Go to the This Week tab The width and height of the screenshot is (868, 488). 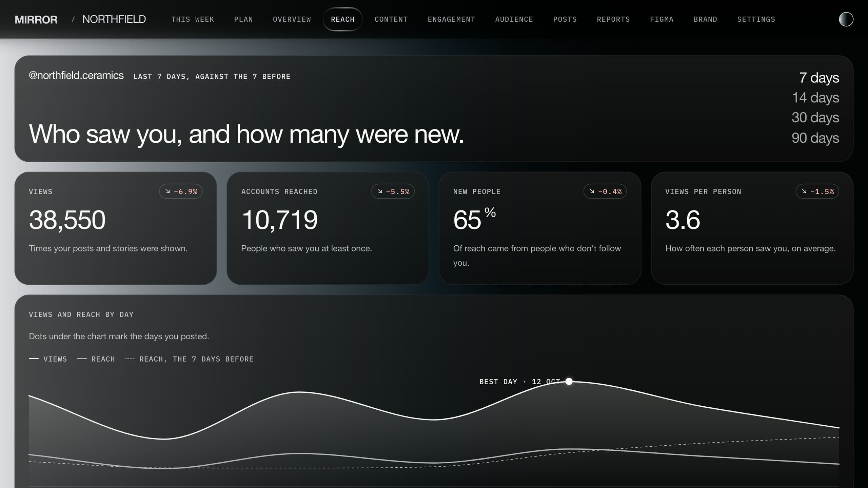click(x=193, y=19)
